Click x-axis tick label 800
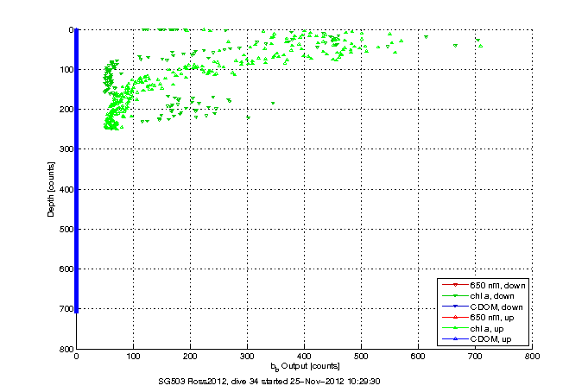The height and width of the screenshot is (392, 588). click(532, 357)
